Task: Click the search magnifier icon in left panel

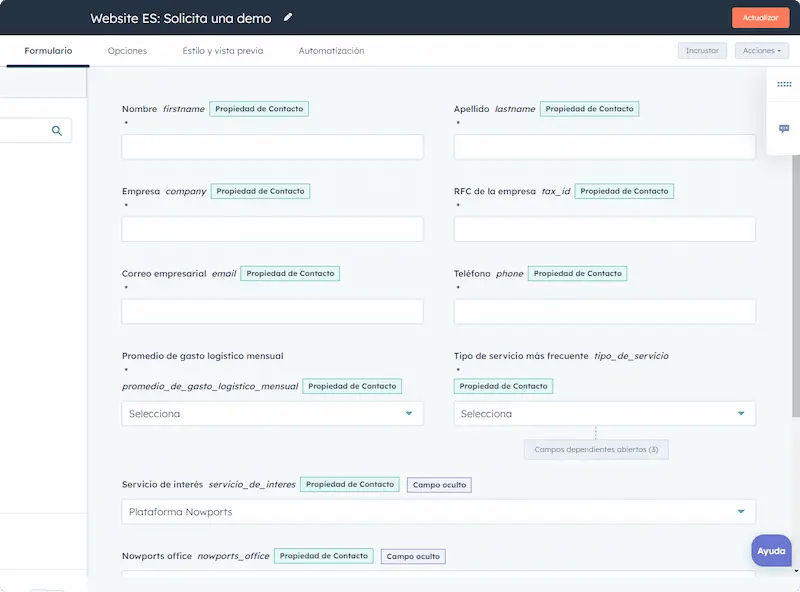Action: click(x=57, y=130)
